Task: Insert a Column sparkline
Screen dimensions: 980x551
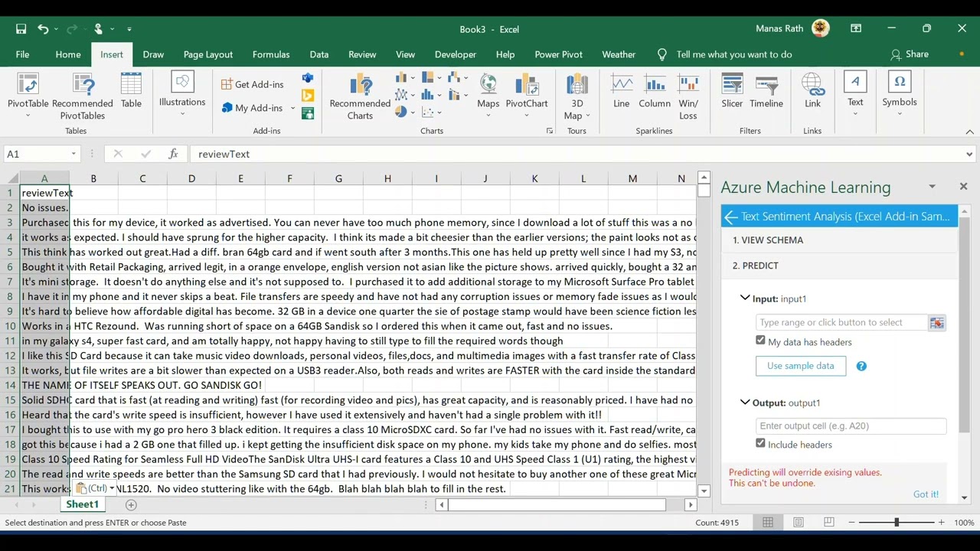Action: click(x=655, y=90)
